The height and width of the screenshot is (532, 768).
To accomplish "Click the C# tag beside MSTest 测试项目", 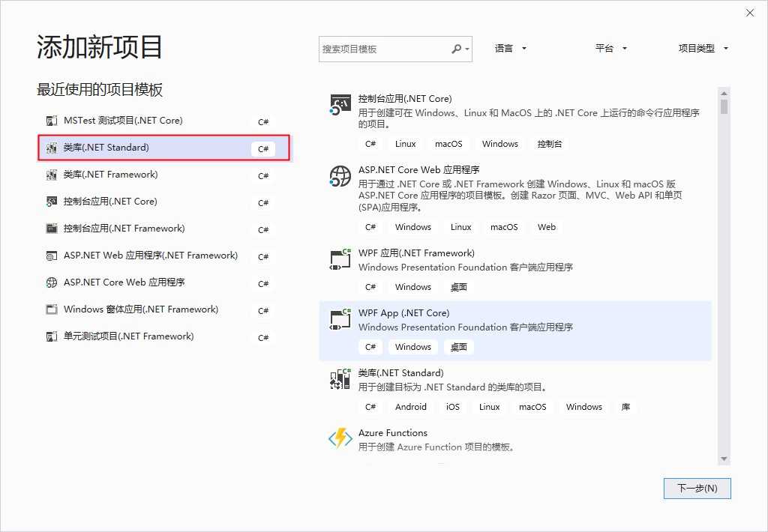I will 263,122.
